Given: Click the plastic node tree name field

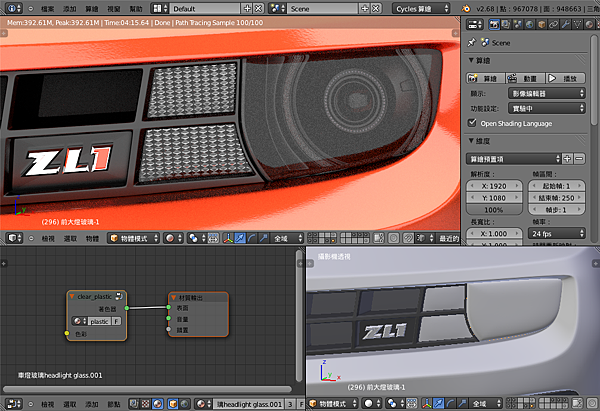Looking at the screenshot, I should [x=99, y=321].
